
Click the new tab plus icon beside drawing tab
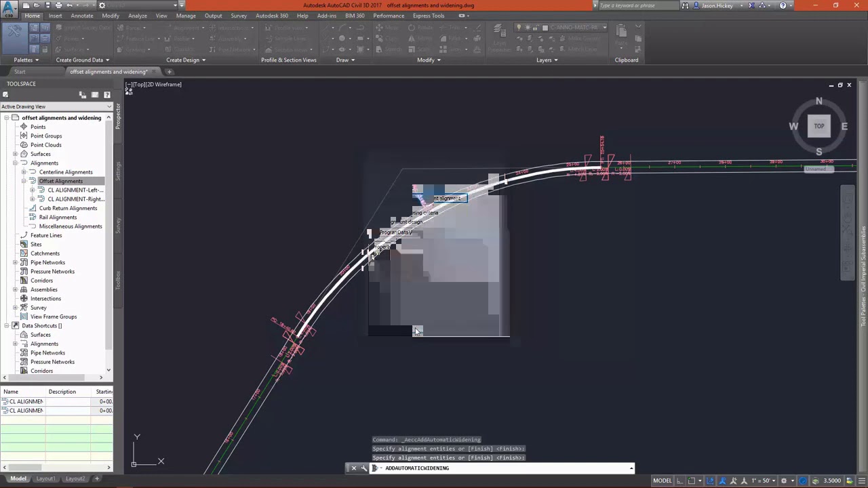tap(170, 72)
